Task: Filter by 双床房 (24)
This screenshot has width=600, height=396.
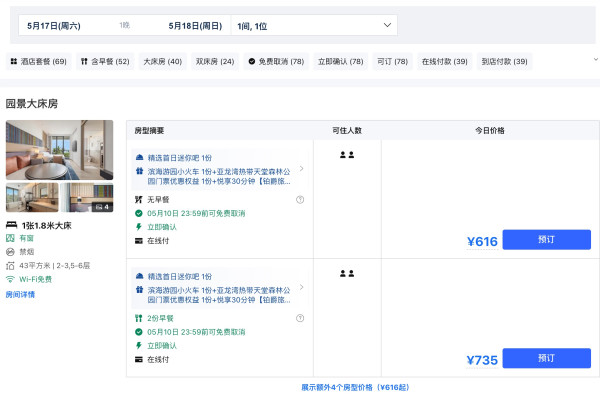Action: [x=215, y=62]
